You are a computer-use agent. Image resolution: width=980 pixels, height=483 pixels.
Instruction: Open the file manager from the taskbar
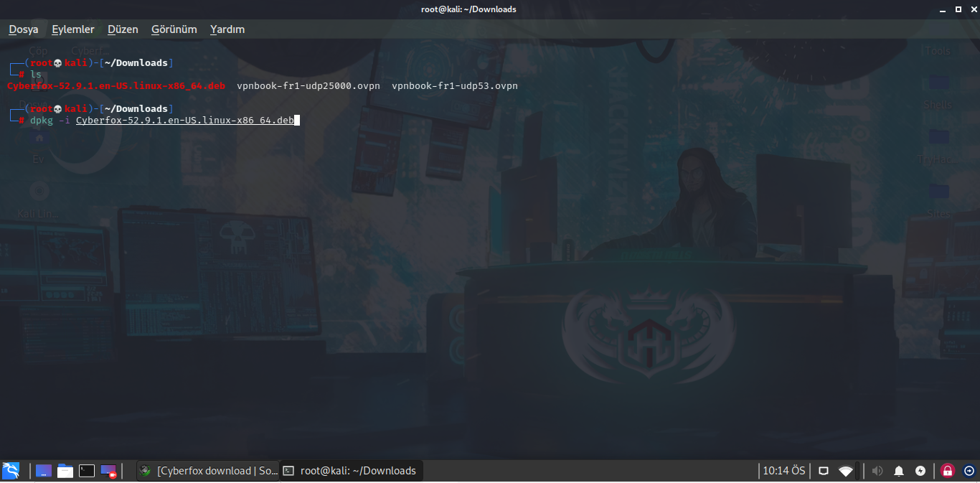(65, 471)
